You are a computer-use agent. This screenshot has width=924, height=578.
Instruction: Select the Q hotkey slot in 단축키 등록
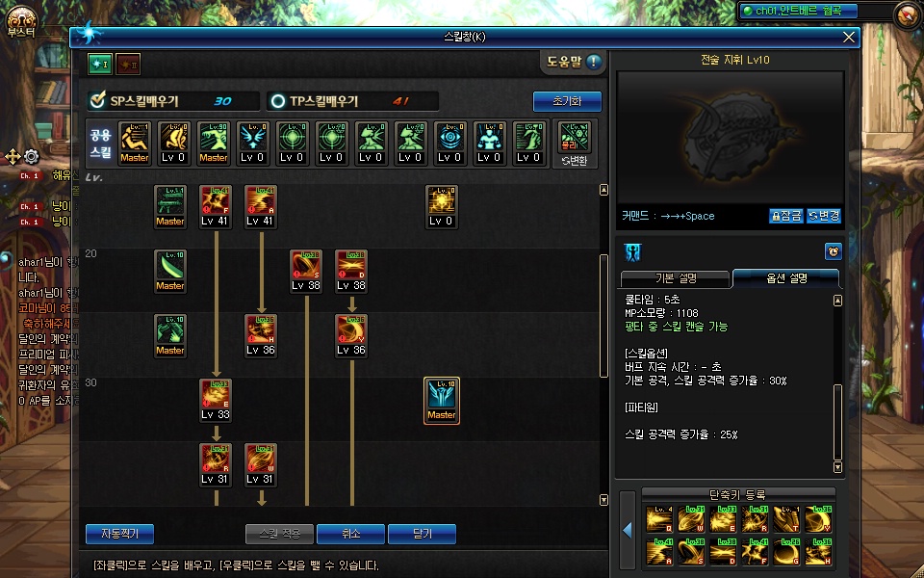658,519
